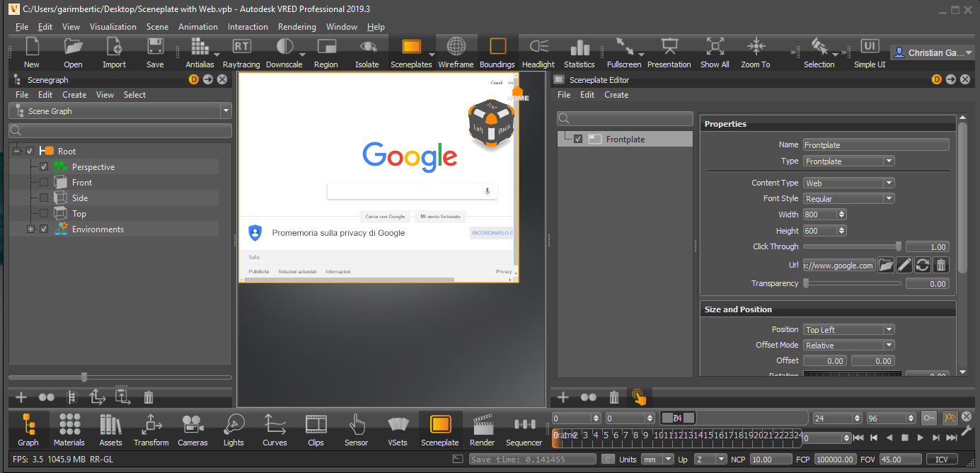Expand the Units dropdown showing mm

point(657,459)
